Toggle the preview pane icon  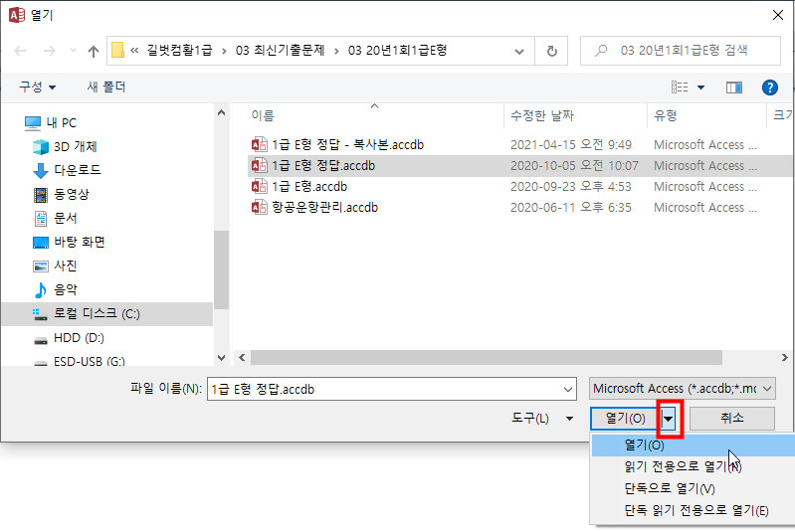(734, 88)
